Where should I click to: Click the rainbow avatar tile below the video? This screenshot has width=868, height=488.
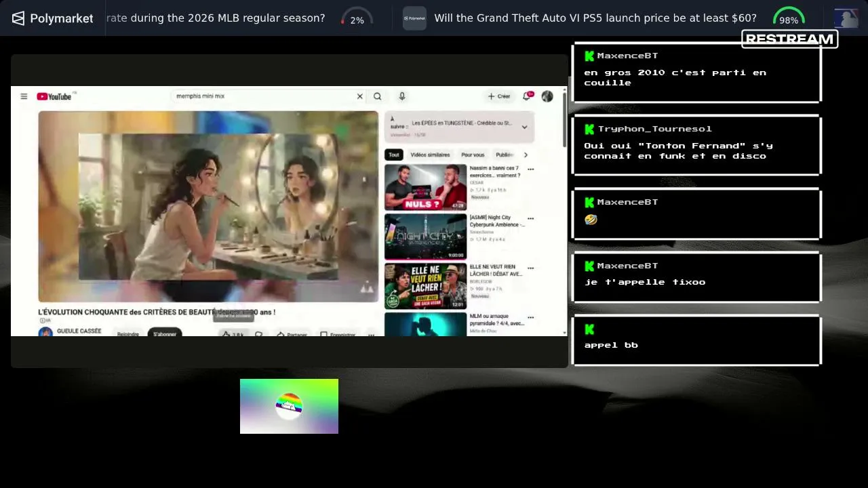[289, 406]
